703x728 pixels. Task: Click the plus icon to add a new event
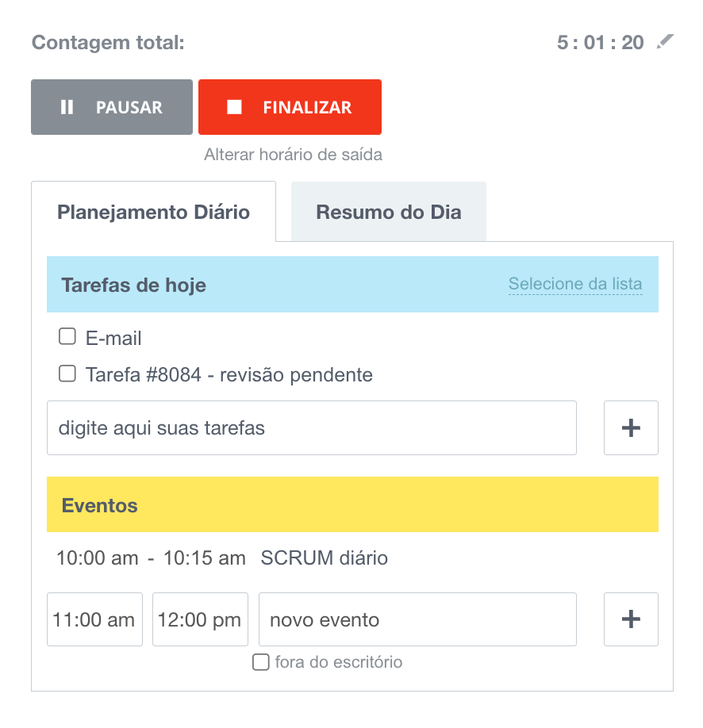(x=631, y=619)
